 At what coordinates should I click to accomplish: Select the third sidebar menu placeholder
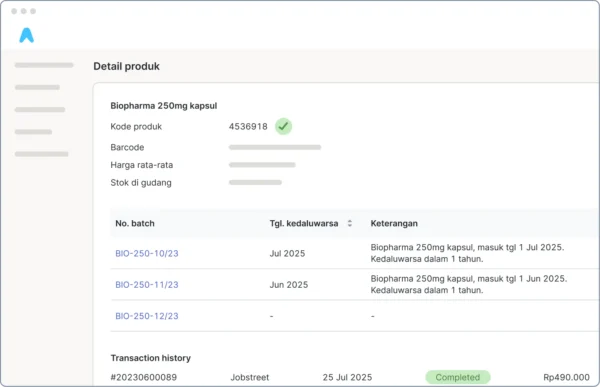pyautogui.click(x=40, y=110)
